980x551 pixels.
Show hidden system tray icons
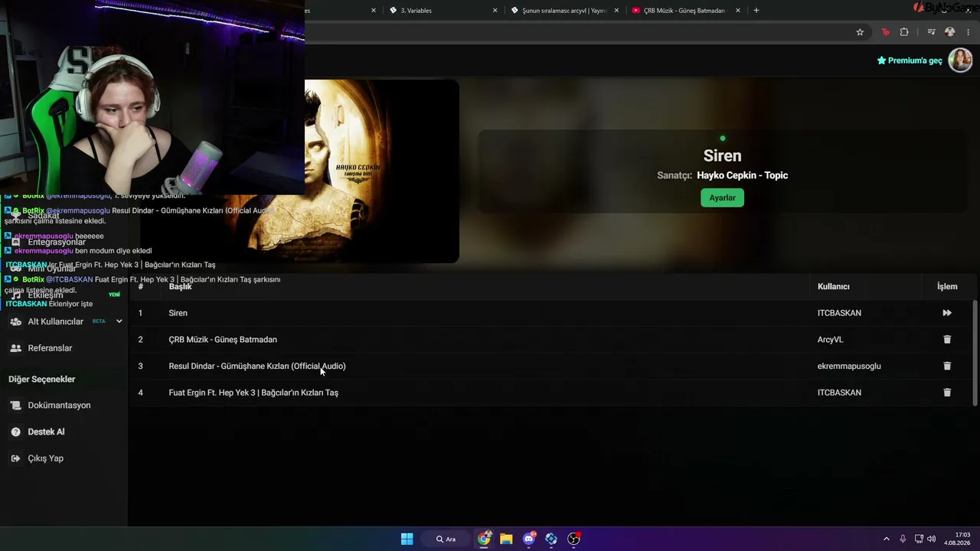click(887, 539)
